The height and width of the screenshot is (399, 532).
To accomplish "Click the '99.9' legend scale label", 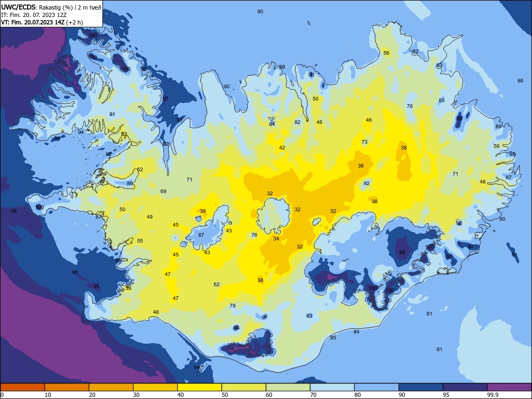I will pyautogui.click(x=493, y=395).
